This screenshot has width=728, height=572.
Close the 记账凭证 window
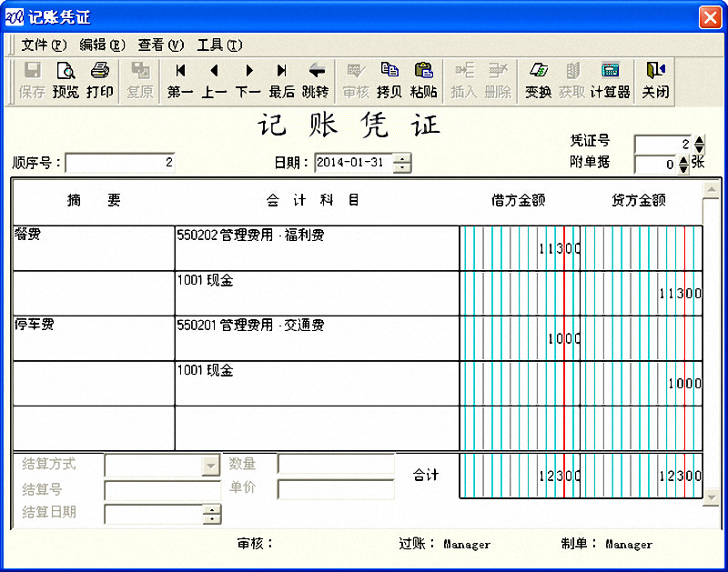pos(710,17)
